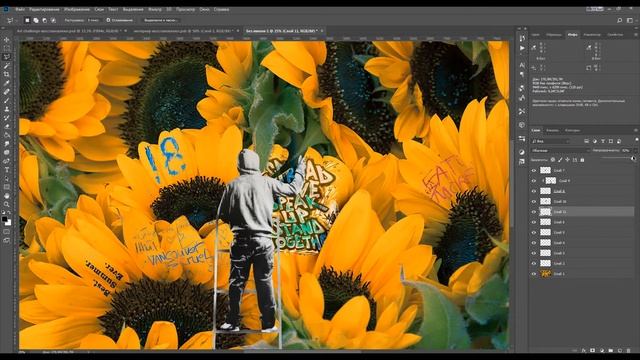The width and height of the screenshot is (640, 360).
Task: Hide the sunflower Слой 1 layer
Action: tap(534, 274)
